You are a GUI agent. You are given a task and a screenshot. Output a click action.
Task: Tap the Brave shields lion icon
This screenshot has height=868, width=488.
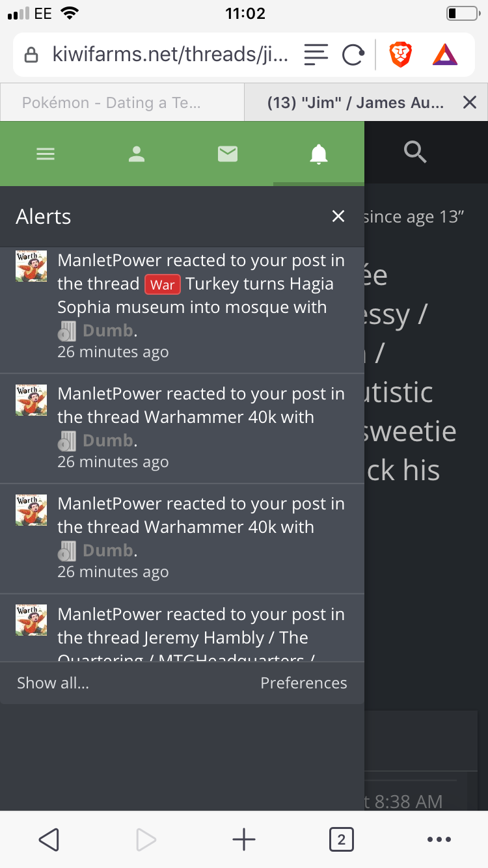[x=401, y=55]
